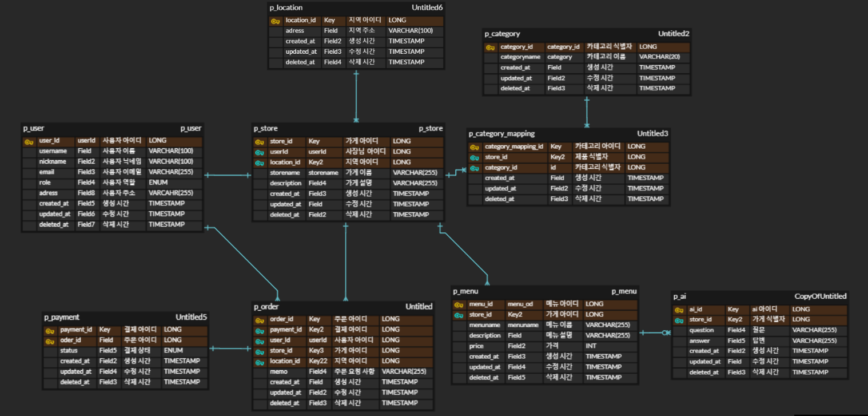Screen dimensions: 868x416
Task: Click foreign key icon of store_id in p_menu
Action: tap(459, 315)
